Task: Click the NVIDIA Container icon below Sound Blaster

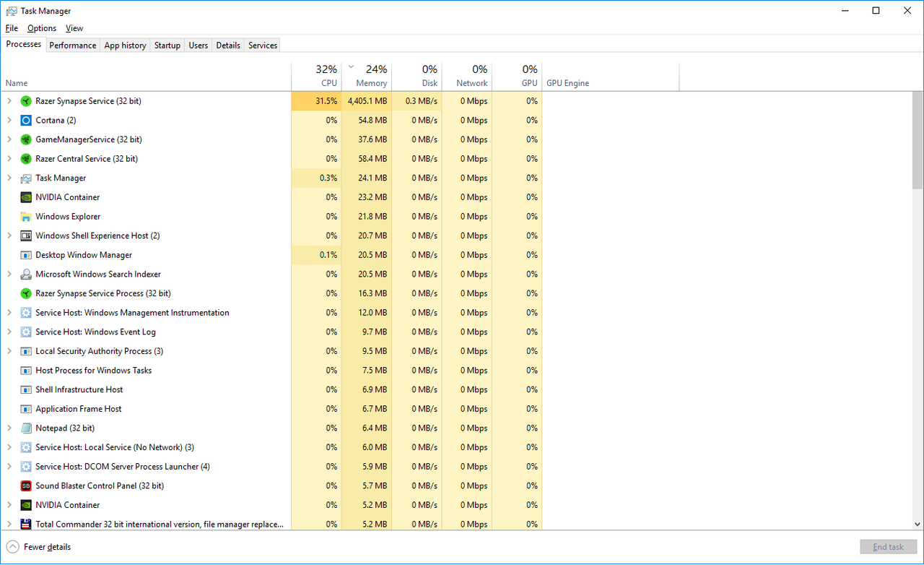Action: pyautogui.click(x=26, y=505)
